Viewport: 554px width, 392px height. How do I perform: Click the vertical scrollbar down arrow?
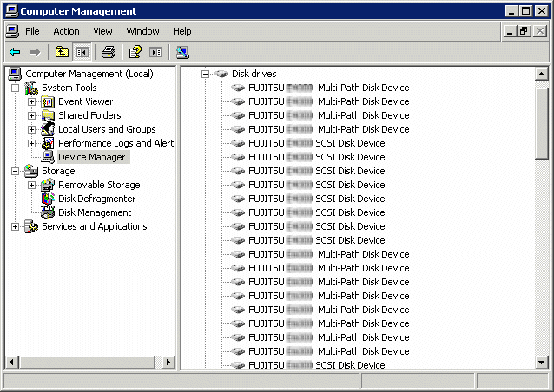pos(541,362)
